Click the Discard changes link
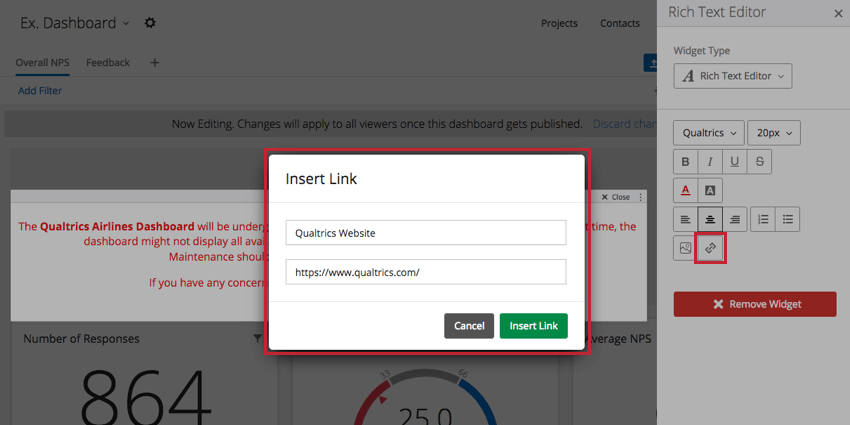 tap(624, 124)
